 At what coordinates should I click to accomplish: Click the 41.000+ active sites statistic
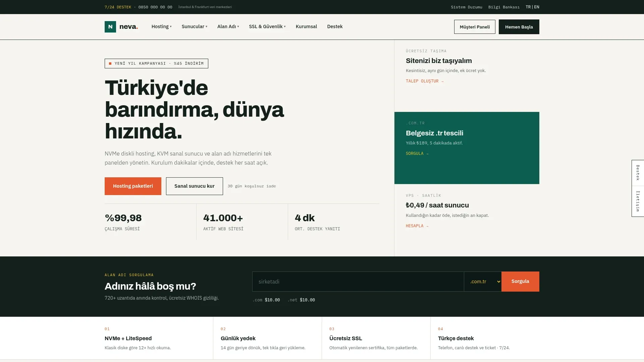223,218
